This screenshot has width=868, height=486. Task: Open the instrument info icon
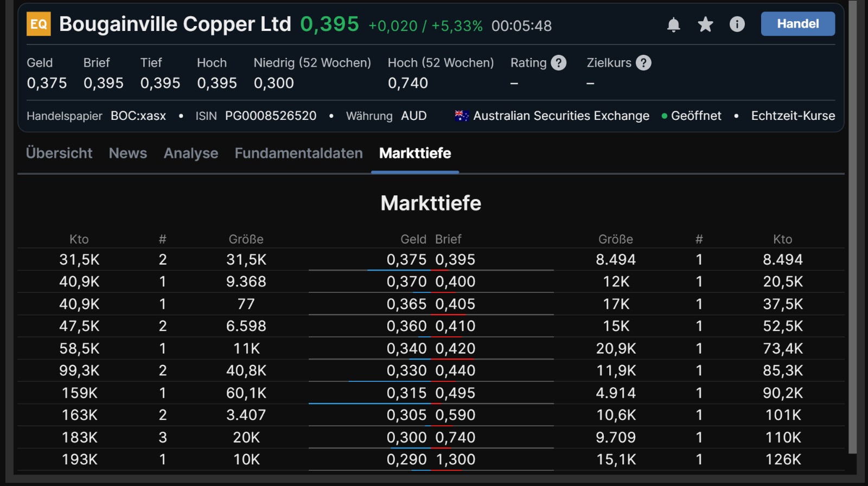pos(737,24)
